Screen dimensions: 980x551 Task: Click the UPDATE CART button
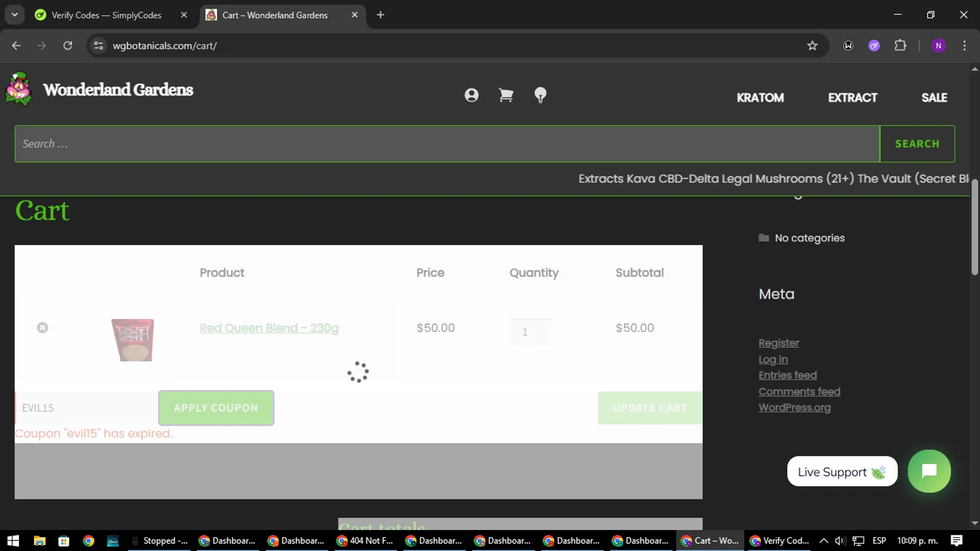[x=650, y=408]
